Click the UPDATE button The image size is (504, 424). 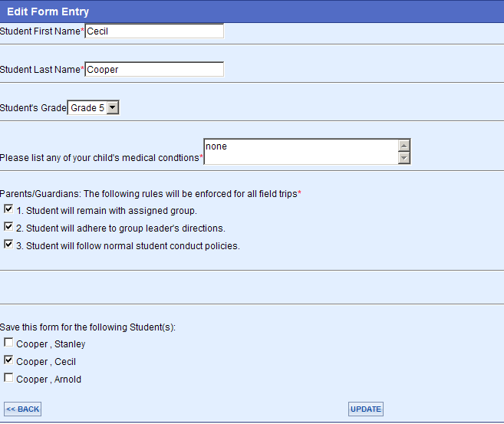point(366,409)
